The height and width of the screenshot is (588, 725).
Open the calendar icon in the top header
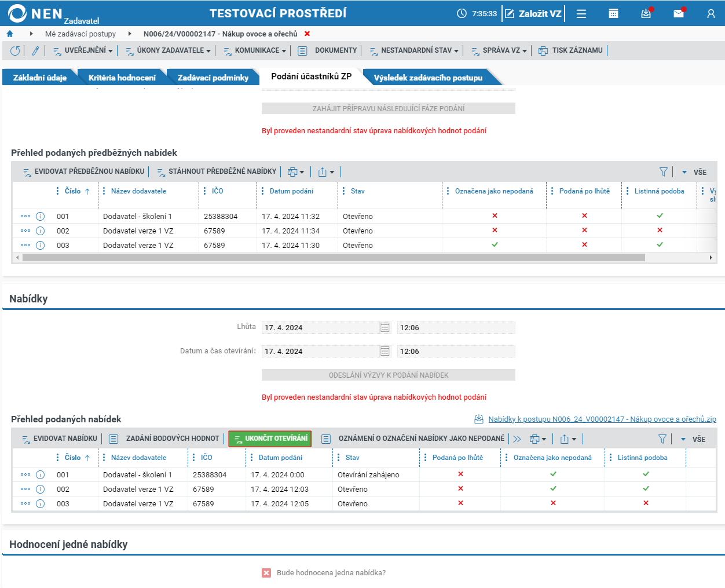coord(614,13)
